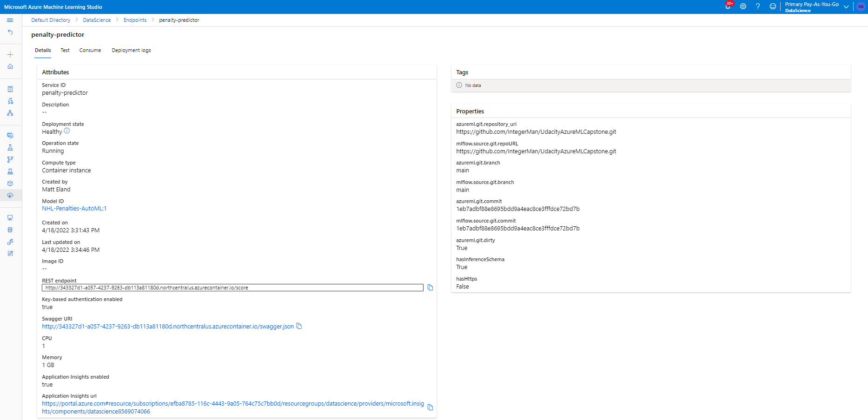868x420 pixels.
Task: Click the last-updated date 4/18/2022 3:34:46 PM
Action: (71, 250)
